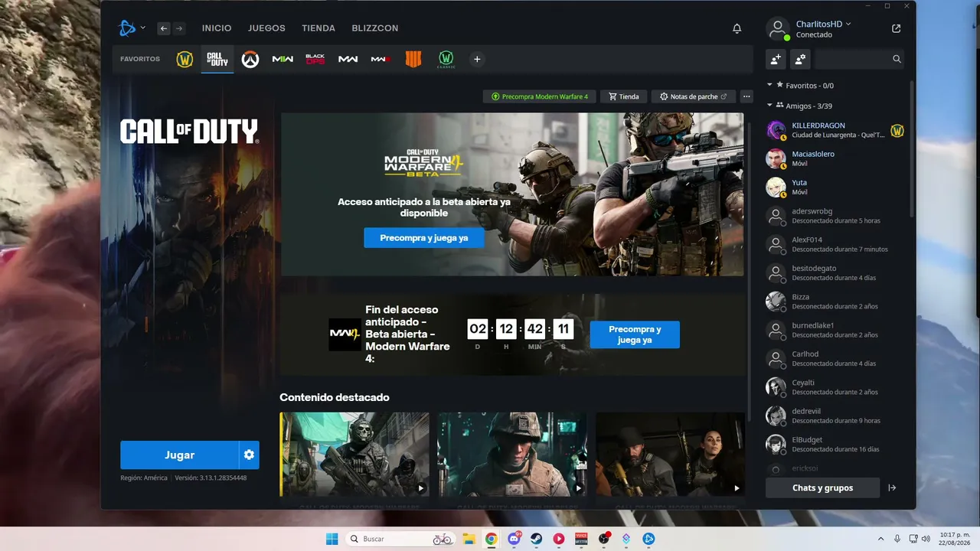Screen dimensions: 980x551
Task: Pop out the social panel window
Action: (x=897, y=28)
